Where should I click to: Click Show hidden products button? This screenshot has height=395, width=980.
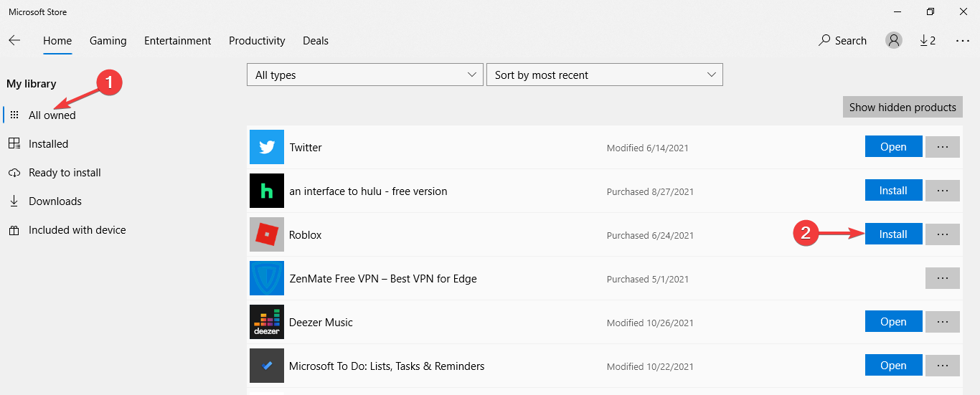pyautogui.click(x=903, y=108)
